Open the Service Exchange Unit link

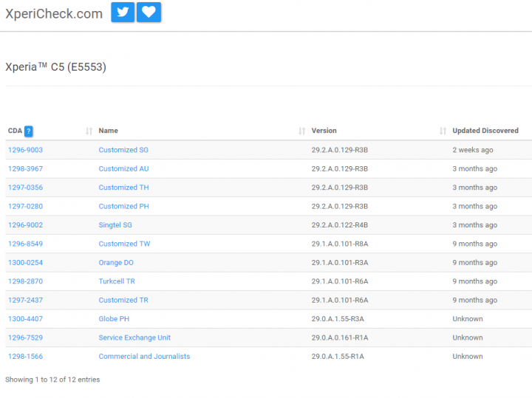point(134,337)
